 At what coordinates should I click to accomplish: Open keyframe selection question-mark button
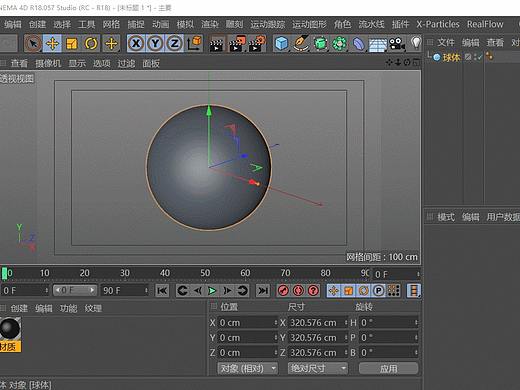coord(313,291)
